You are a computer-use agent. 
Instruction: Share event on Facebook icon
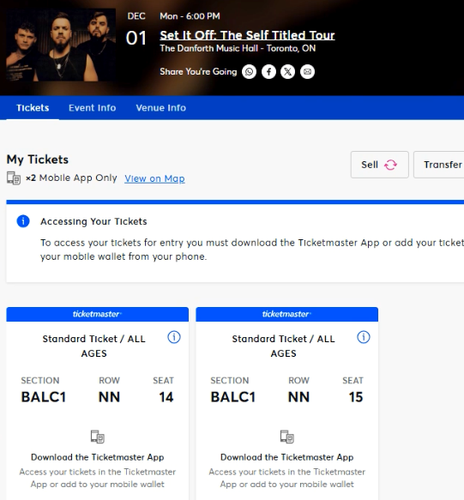(269, 72)
